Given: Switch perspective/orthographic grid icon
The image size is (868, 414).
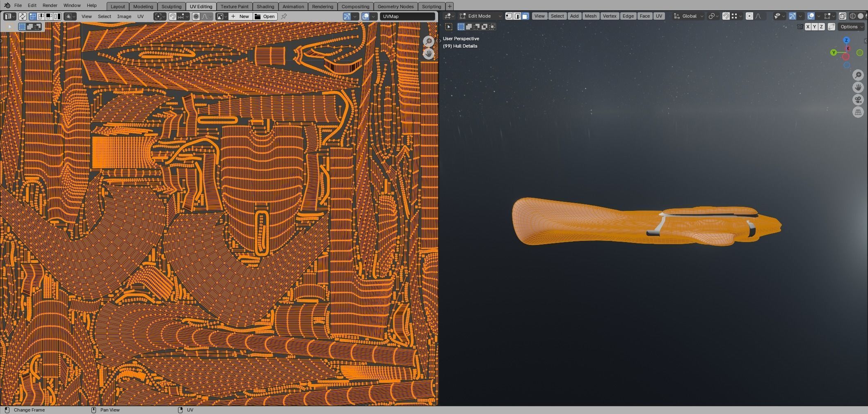Looking at the screenshot, I should click(x=858, y=112).
